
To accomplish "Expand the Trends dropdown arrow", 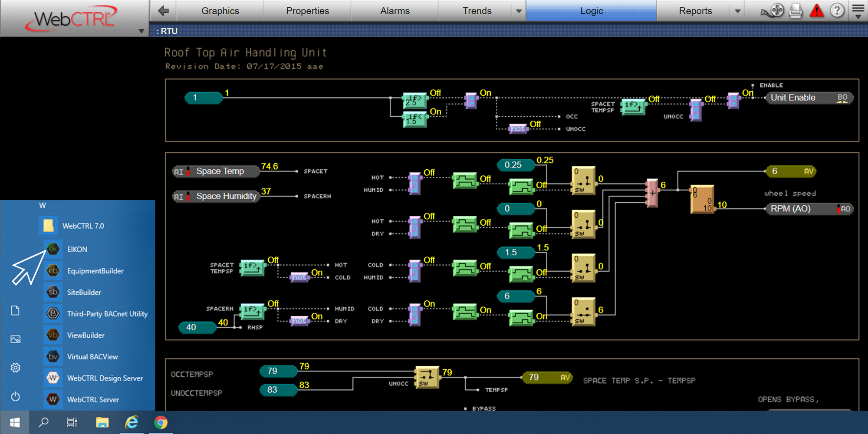I will [x=519, y=11].
